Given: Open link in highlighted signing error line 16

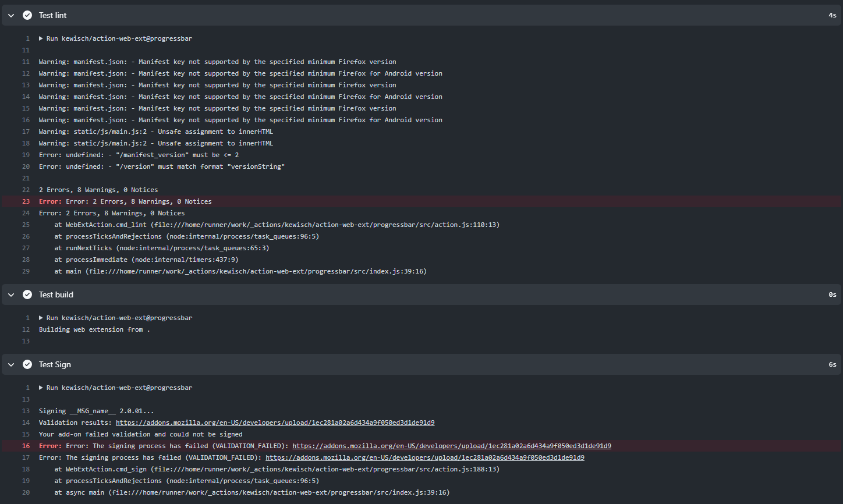Looking at the screenshot, I should pyautogui.click(x=452, y=446).
